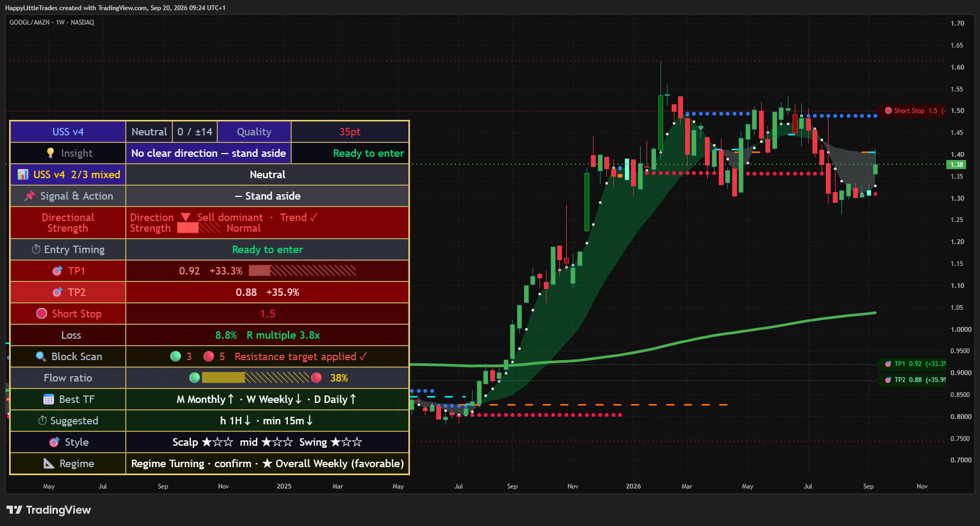This screenshot has width=980, height=526.
Task: Click 'h 1H↓' in Suggested row
Action: tap(235, 421)
